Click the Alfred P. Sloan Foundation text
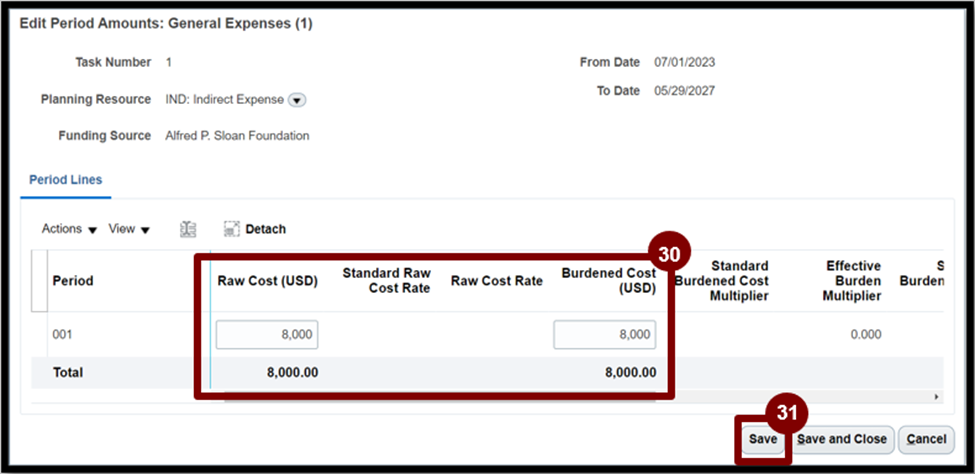The image size is (975, 474). [237, 136]
